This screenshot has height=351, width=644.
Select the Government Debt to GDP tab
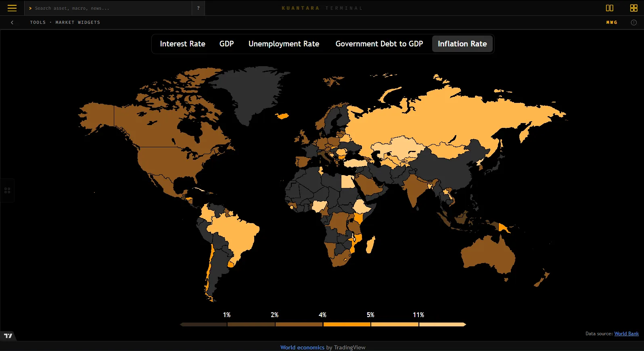[379, 44]
